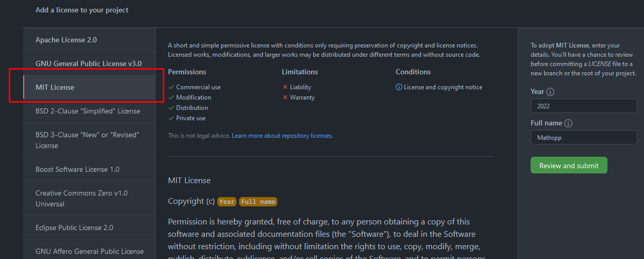Click the MIT License heading in the license text
644x259 pixels.
click(x=189, y=180)
